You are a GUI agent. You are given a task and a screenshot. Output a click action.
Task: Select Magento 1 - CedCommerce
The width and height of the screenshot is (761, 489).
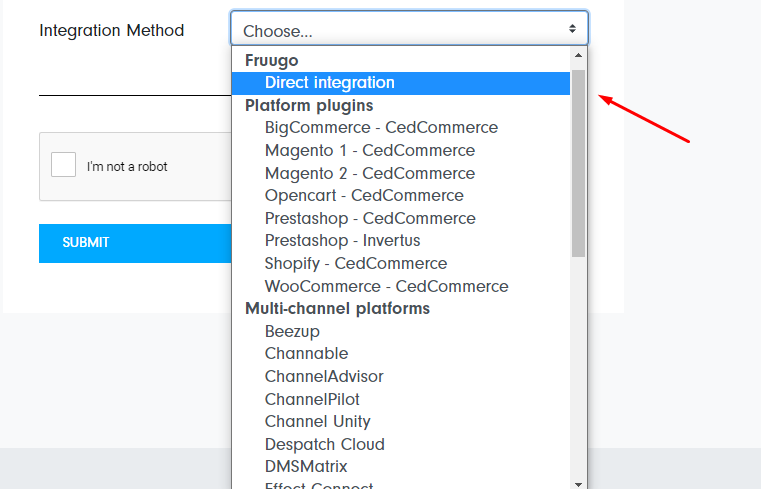coord(400,150)
